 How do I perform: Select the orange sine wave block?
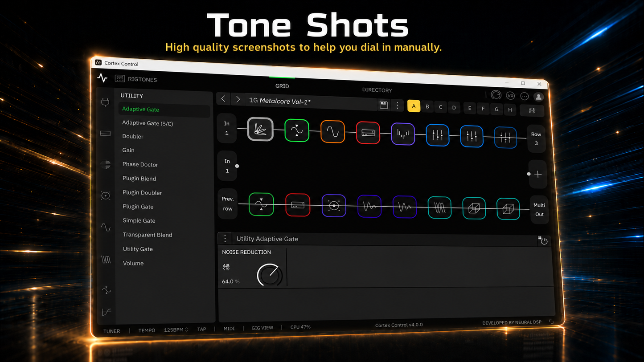[x=332, y=131]
